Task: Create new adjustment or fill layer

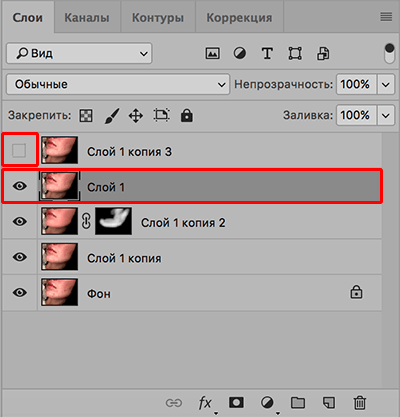Action: (267, 403)
